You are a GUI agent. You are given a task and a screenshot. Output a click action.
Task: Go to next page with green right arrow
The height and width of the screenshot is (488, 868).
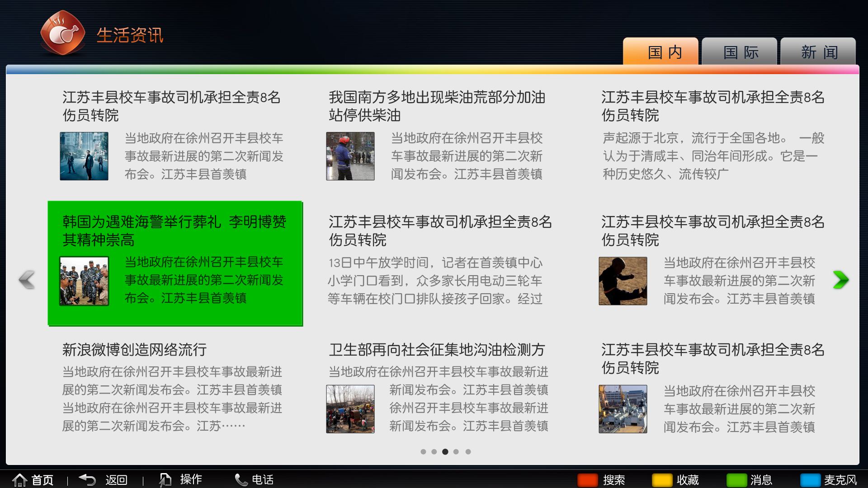[841, 280]
